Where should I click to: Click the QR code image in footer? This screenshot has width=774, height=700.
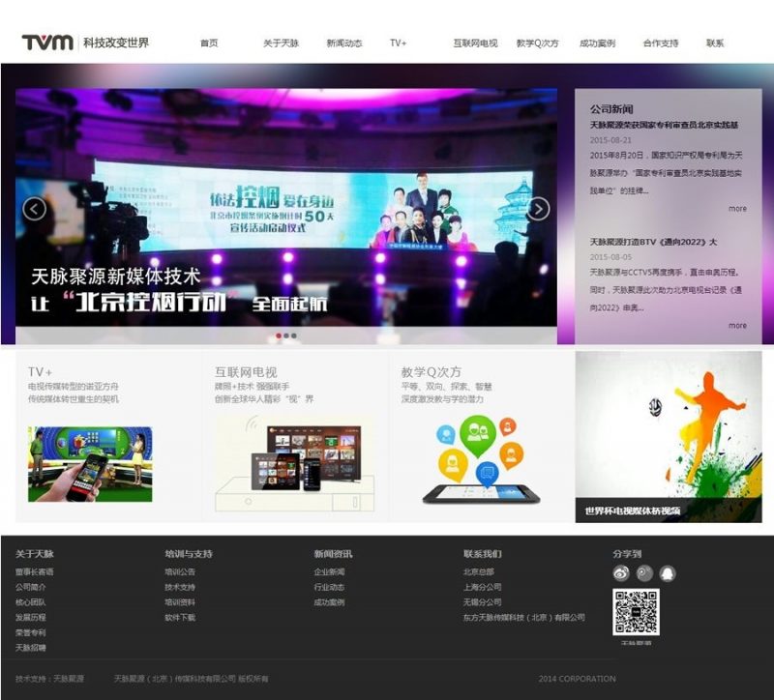coord(636,612)
